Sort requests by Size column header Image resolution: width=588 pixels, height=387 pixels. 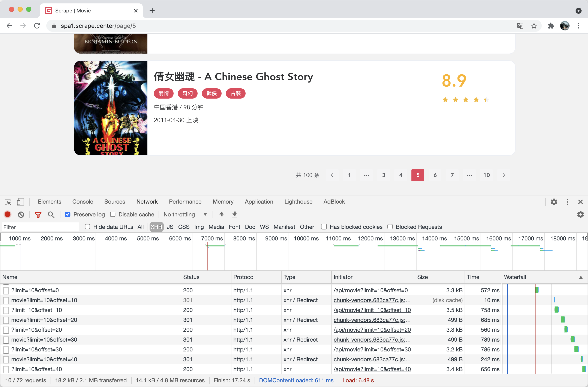click(439, 277)
